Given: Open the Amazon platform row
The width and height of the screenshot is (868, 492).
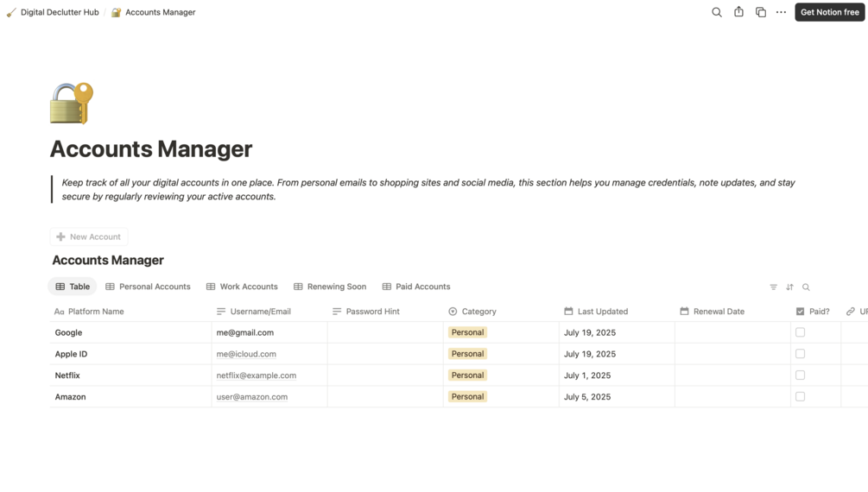Looking at the screenshot, I should (70, 397).
